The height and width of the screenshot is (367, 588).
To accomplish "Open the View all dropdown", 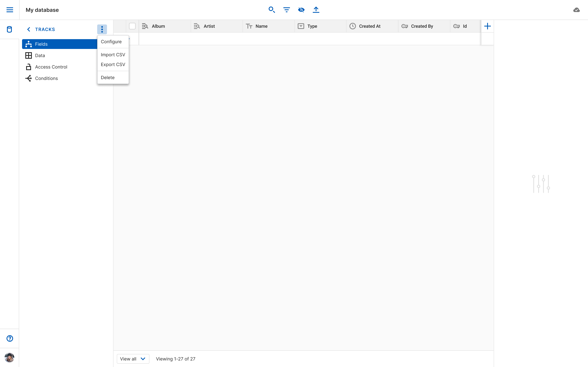I will point(133,359).
